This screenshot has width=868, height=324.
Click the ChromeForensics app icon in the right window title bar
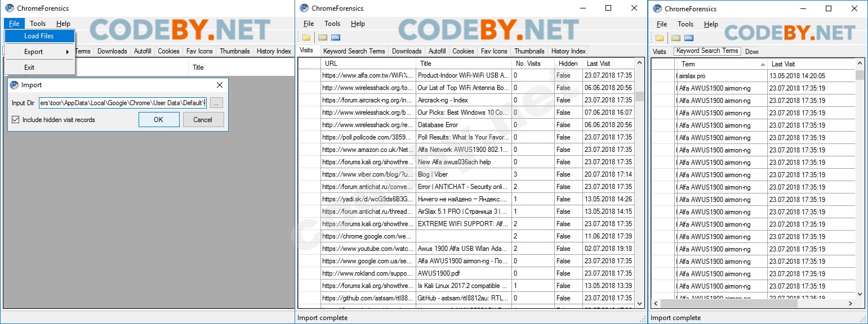(657, 8)
